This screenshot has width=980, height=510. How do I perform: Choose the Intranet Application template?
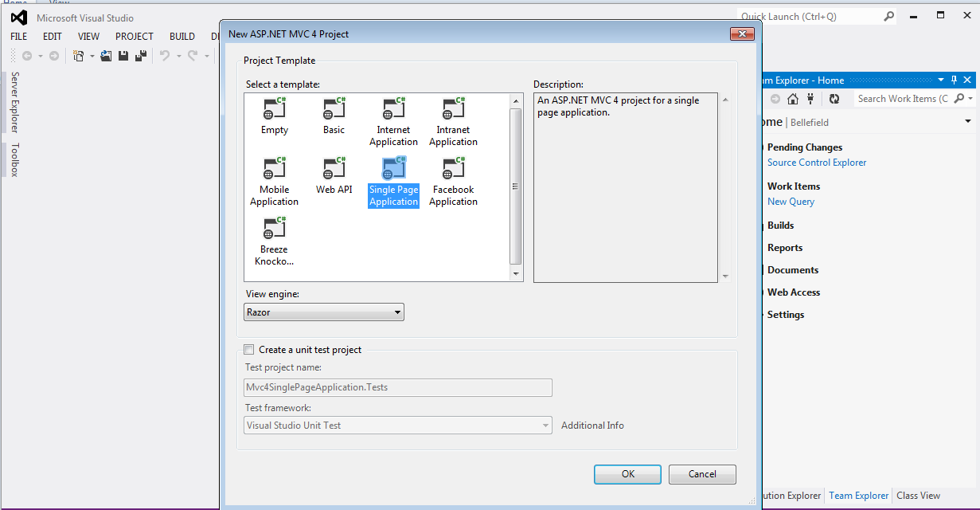[453, 122]
